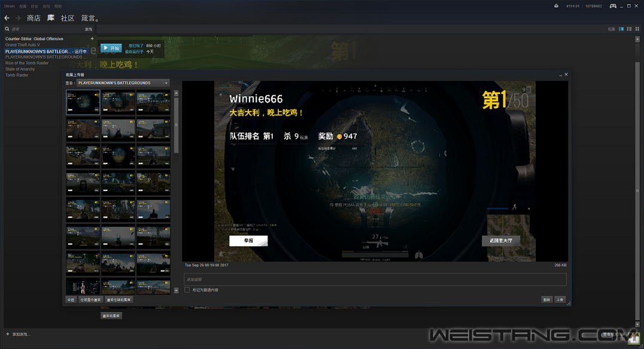Click the show on disk button
Screen dimensions: 644x349
click(90, 300)
